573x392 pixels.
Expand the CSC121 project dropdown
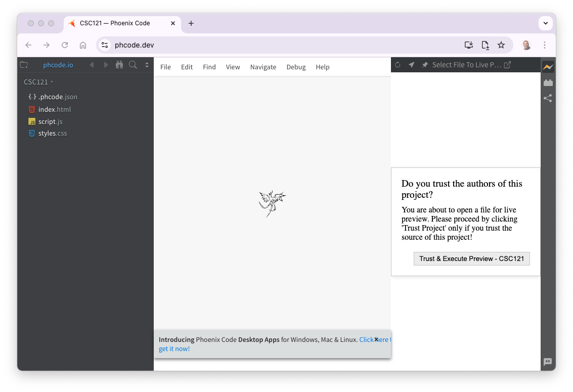tap(51, 81)
